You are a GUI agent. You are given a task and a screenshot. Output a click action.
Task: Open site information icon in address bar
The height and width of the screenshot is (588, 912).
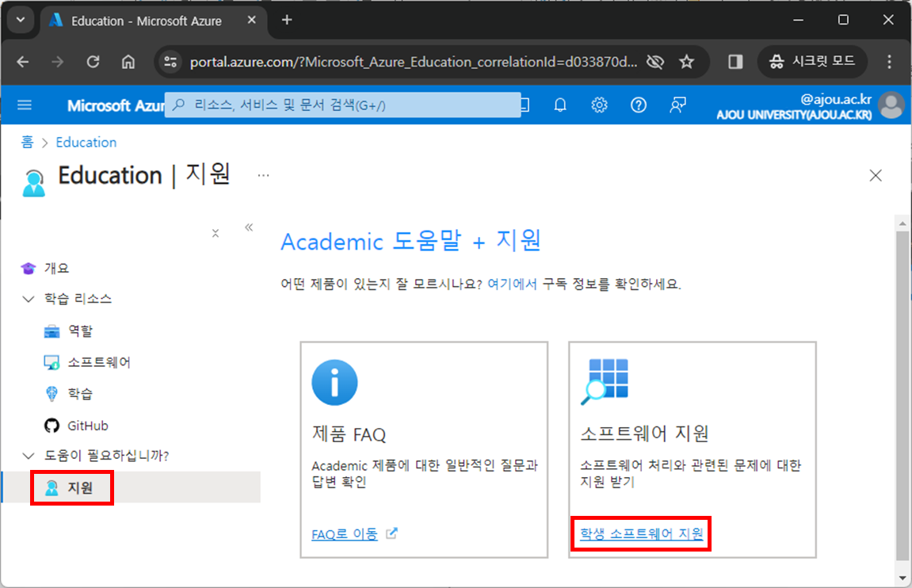[170, 62]
